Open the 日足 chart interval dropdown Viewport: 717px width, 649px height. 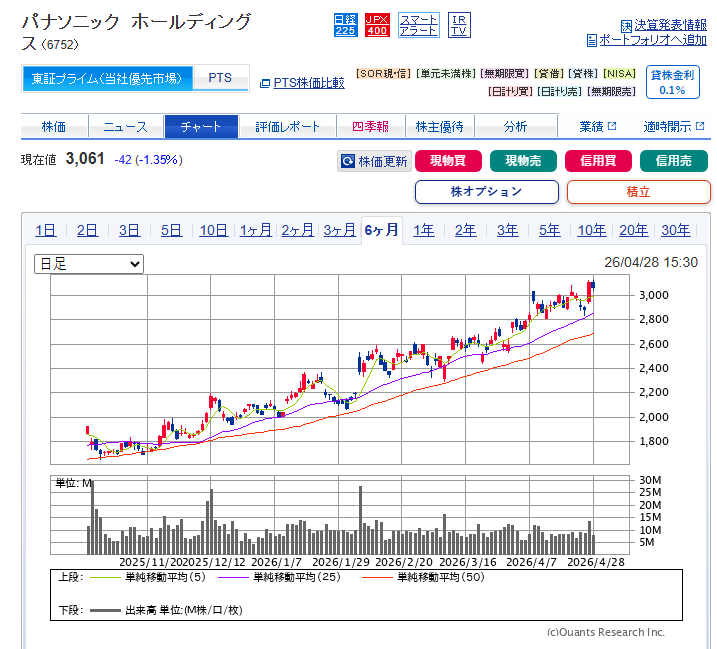point(89,264)
